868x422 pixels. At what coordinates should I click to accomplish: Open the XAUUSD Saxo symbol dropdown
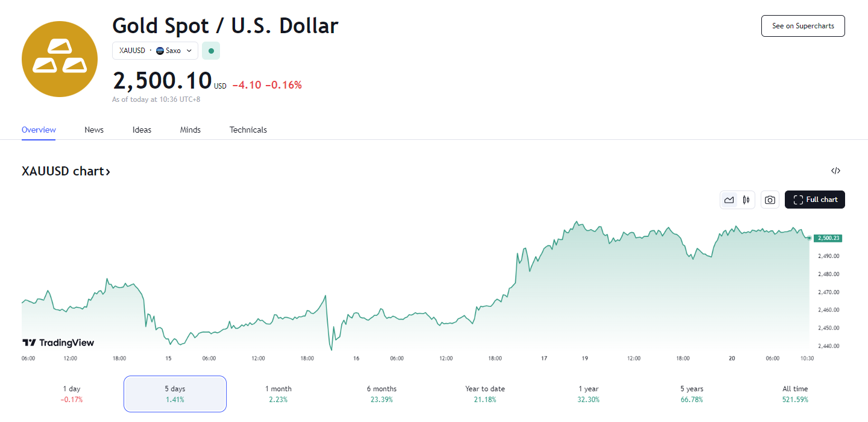click(155, 51)
